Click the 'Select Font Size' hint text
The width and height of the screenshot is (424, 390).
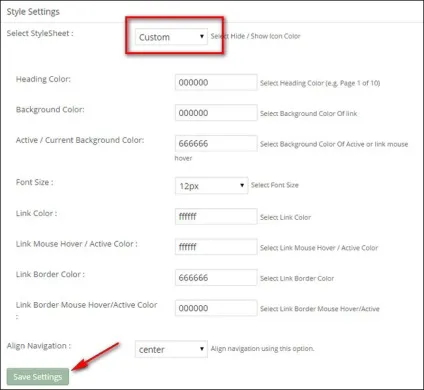pyautogui.click(x=275, y=185)
